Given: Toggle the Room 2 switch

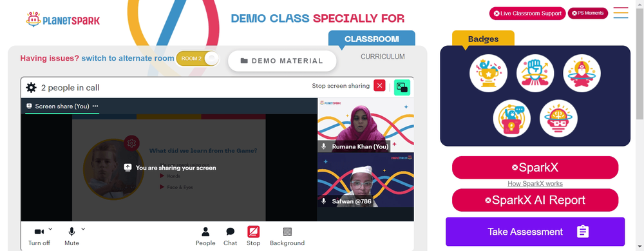Looking at the screenshot, I should 197,59.
